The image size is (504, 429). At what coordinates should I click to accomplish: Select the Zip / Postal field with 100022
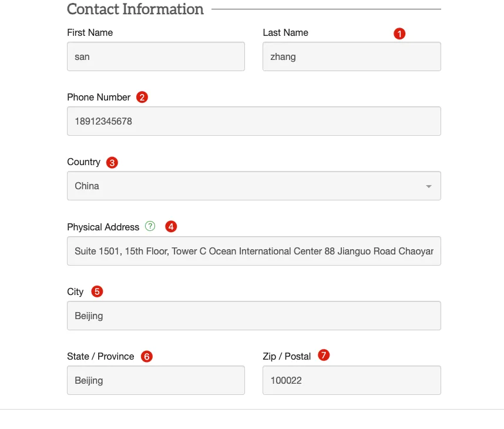point(351,381)
